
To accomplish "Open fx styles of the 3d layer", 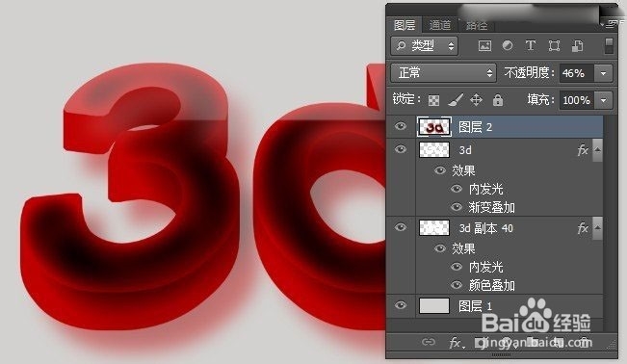I will (583, 150).
